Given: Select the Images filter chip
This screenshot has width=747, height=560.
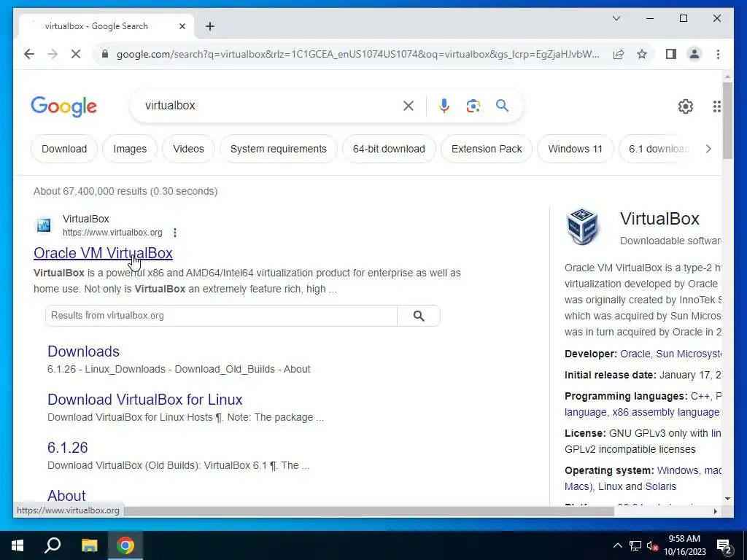Looking at the screenshot, I should click(130, 149).
